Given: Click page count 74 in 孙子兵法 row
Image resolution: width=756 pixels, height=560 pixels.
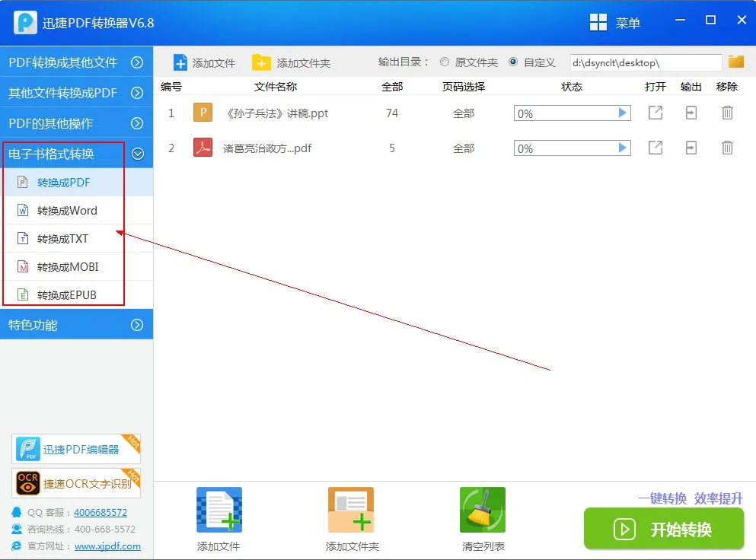Looking at the screenshot, I should (x=392, y=113).
